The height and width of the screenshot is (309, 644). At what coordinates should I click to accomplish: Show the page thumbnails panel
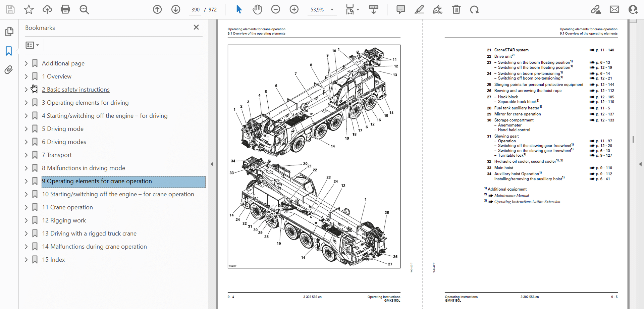click(x=9, y=32)
